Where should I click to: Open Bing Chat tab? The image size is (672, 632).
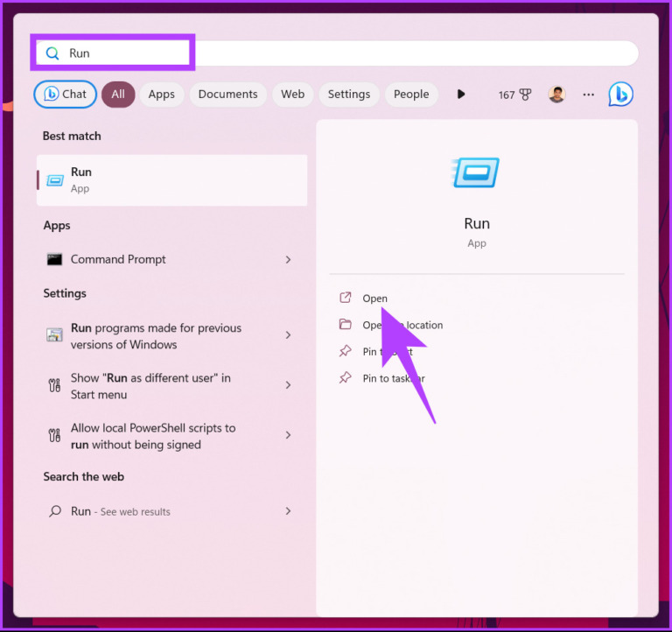pos(65,94)
